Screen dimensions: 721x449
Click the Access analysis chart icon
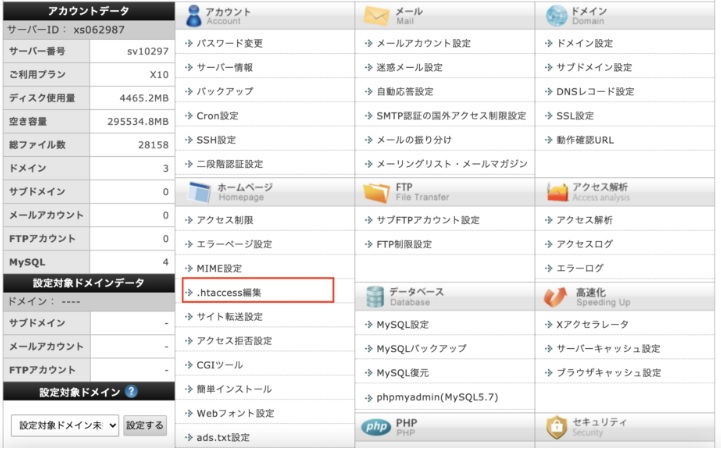(557, 192)
